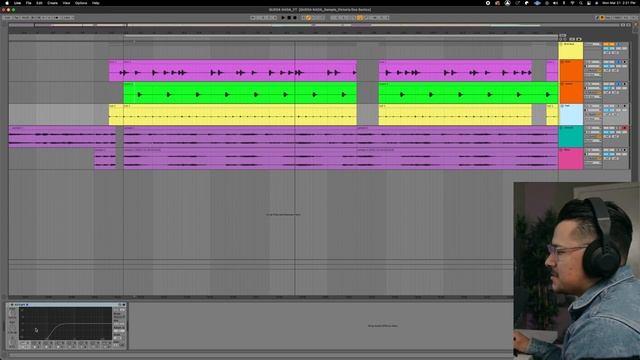The height and width of the screenshot is (360, 640).
Task: Toggle EQ Eight filter band 2 activator
Action: pos(36,346)
